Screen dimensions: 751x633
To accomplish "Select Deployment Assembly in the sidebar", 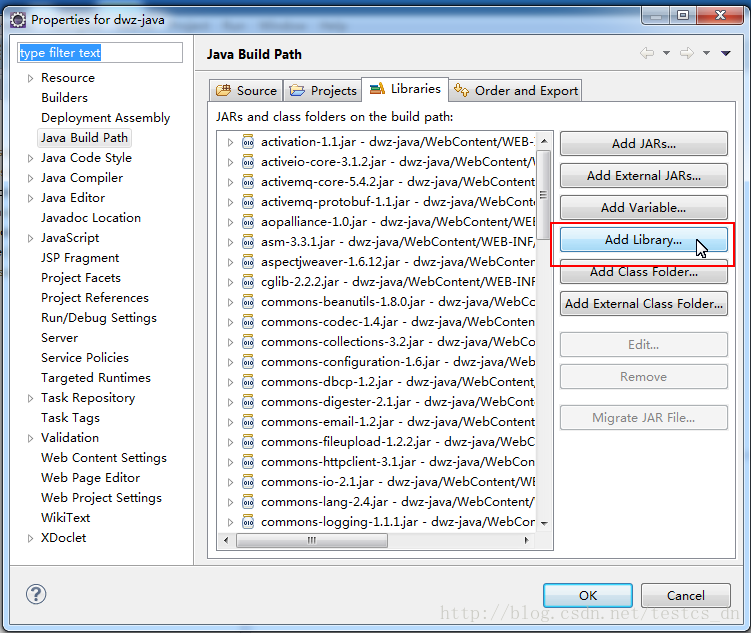I will (105, 118).
